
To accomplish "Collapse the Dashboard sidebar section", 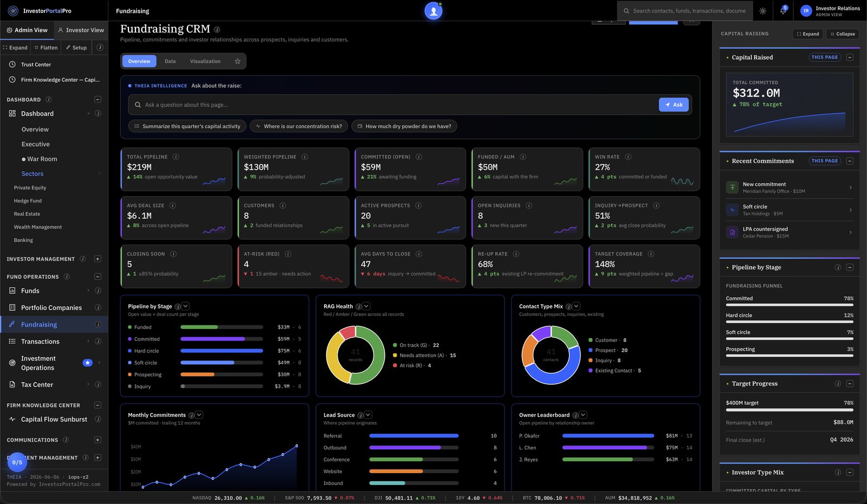I will [98, 100].
